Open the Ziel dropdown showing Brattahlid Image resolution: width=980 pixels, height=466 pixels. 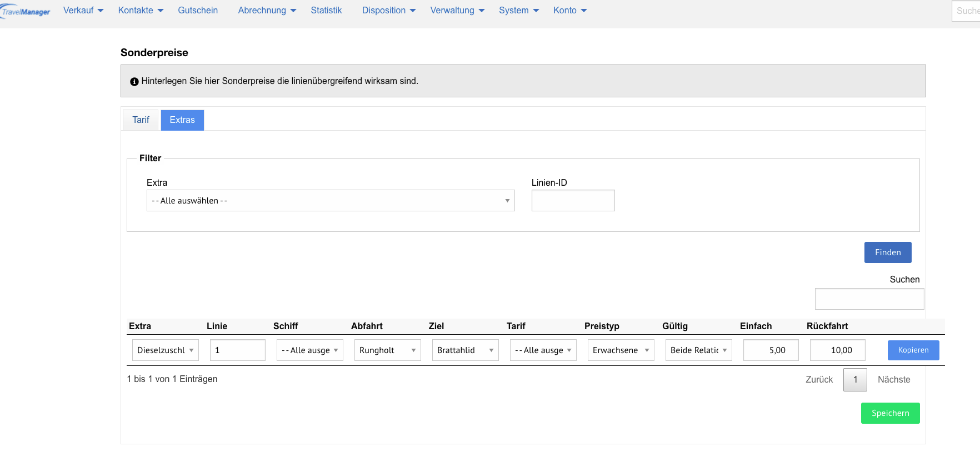point(466,350)
